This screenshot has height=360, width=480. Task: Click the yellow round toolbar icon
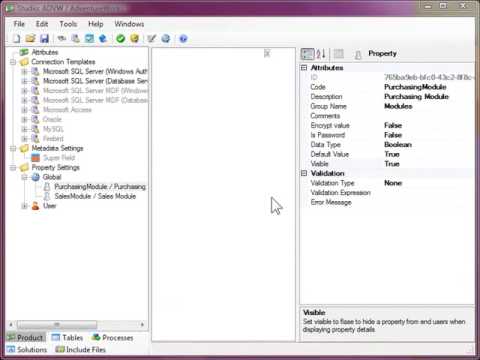pos(134,39)
